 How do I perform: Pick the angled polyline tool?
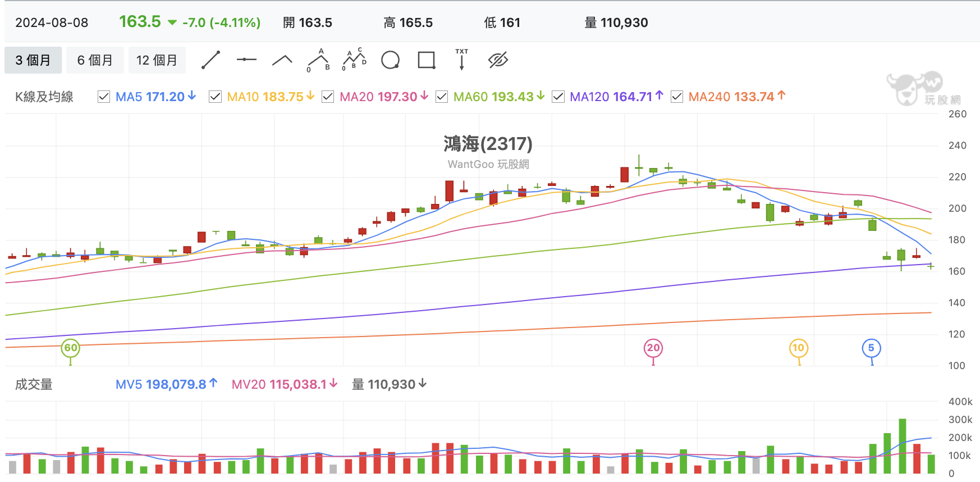tap(282, 60)
